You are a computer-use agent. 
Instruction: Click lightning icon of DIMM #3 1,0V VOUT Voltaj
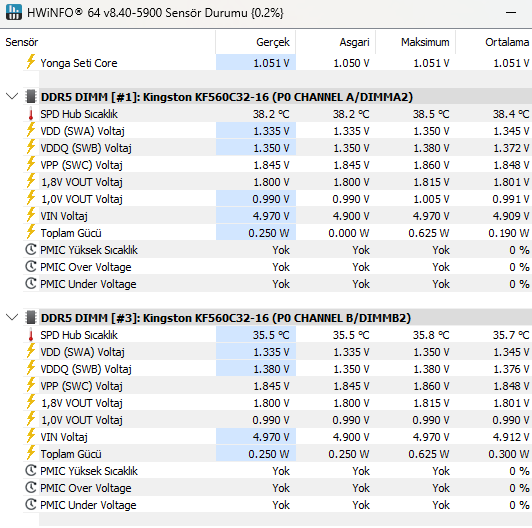31,419
